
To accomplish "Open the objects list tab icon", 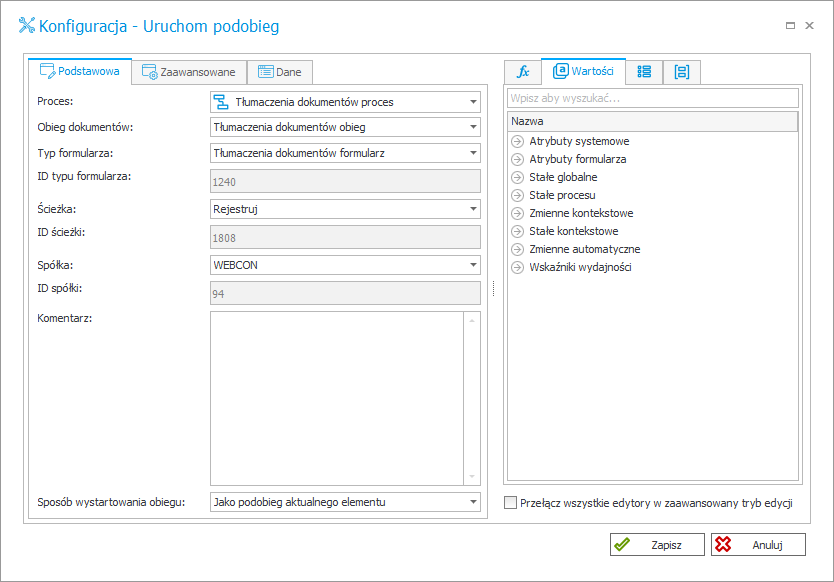I will point(644,72).
